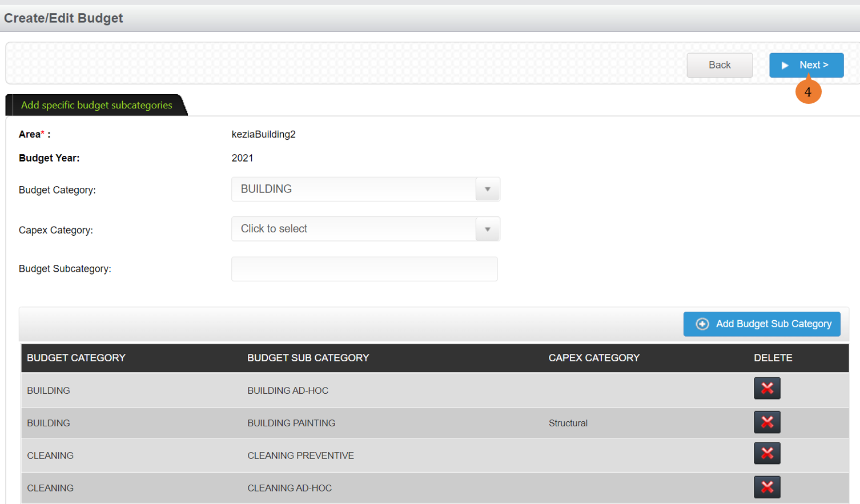This screenshot has height=504, width=860.
Task: Click the DELETE column header
Action: [x=773, y=358]
